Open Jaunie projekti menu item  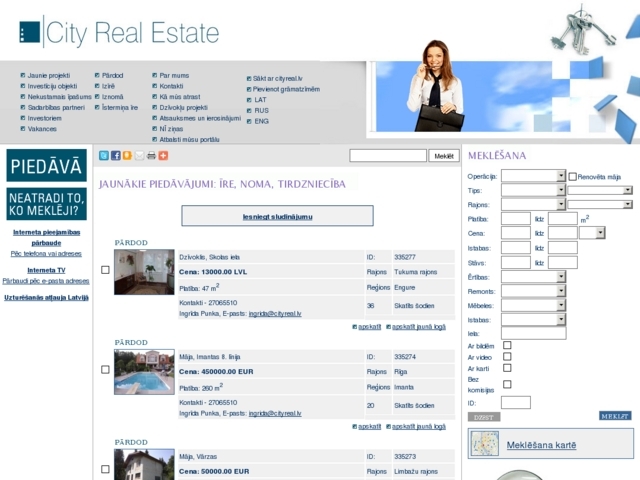point(49,76)
